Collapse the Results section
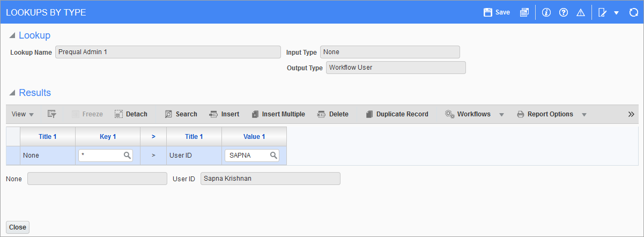 tap(12, 93)
